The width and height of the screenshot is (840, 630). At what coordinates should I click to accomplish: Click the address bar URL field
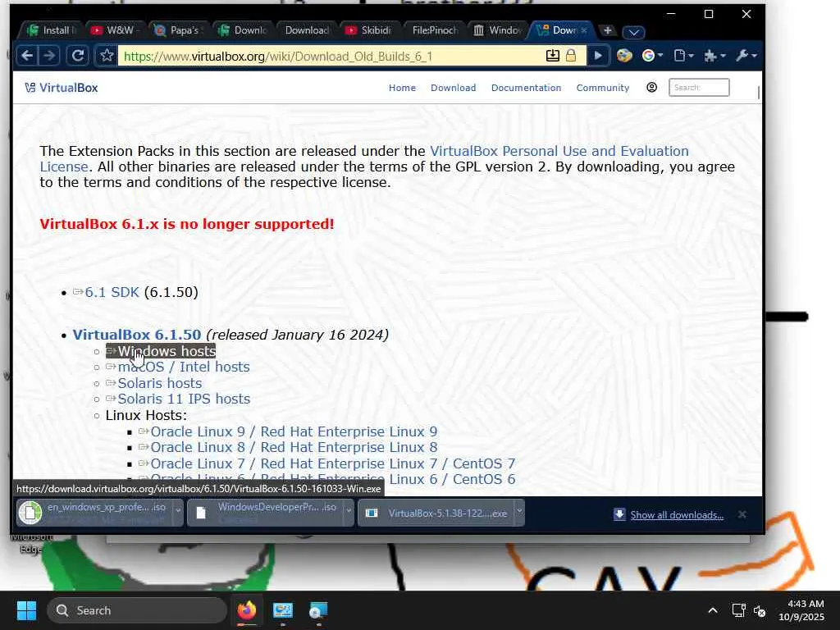tap(331, 56)
